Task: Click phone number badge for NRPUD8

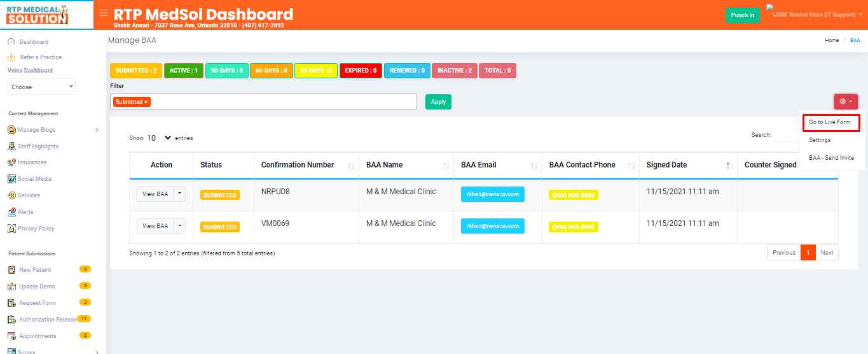Action: tap(574, 195)
